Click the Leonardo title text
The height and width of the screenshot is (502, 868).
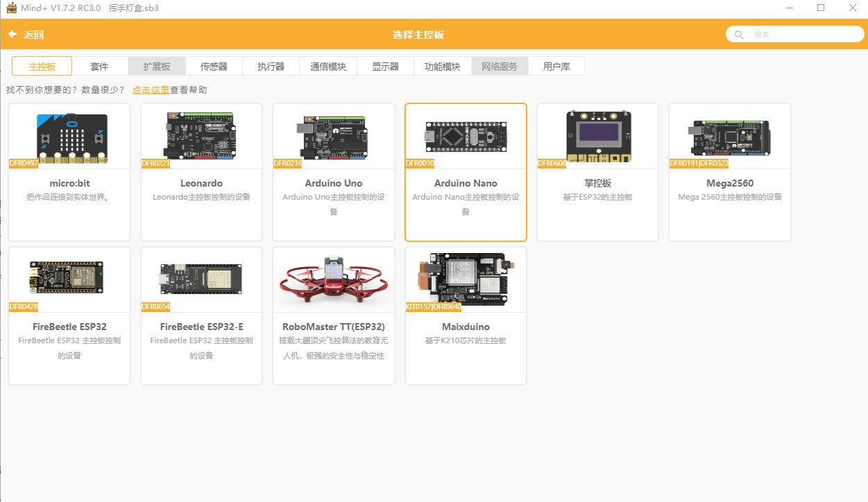click(x=201, y=183)
